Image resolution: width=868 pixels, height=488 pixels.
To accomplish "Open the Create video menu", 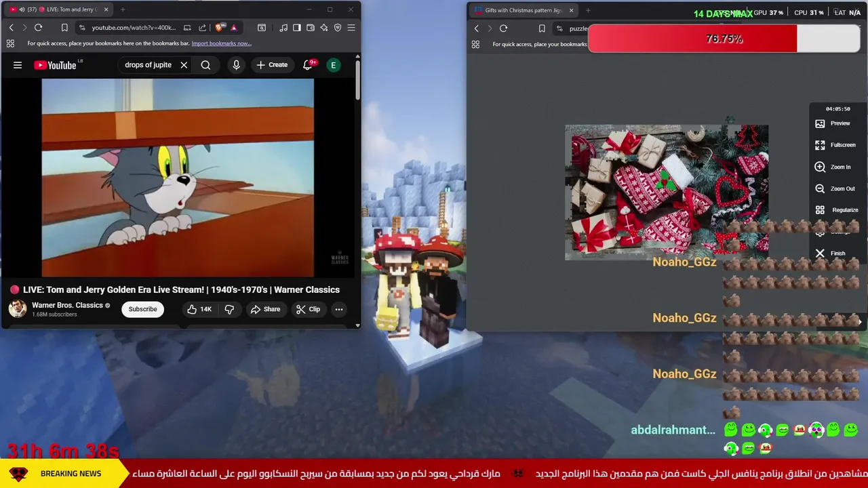I will (x=272, y=65).
